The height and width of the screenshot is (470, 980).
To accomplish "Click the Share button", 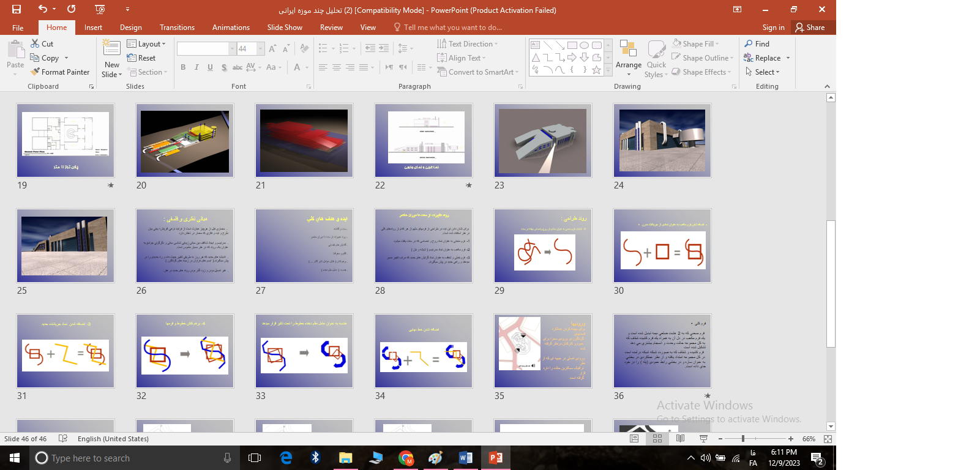I will click(x=810, y=28).
